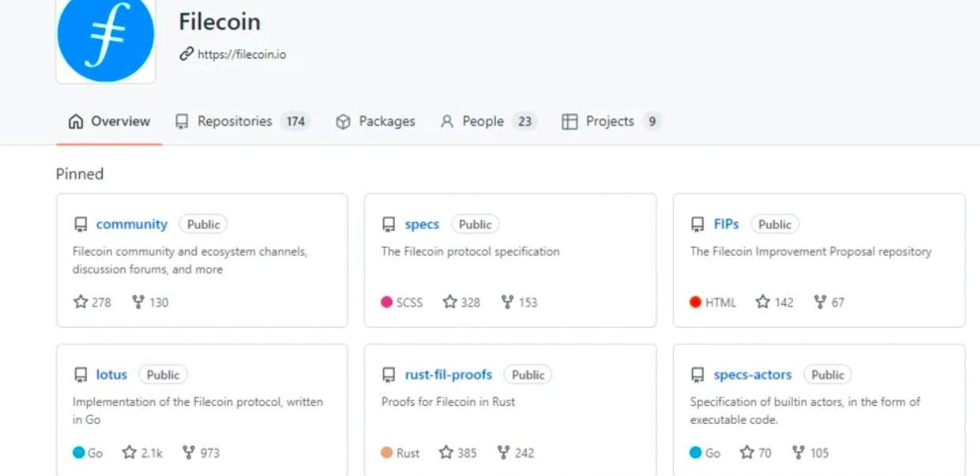The width and height of the screenshot is (980, 476).
Task: Open the filecoin.io website link
Action: 241,54
